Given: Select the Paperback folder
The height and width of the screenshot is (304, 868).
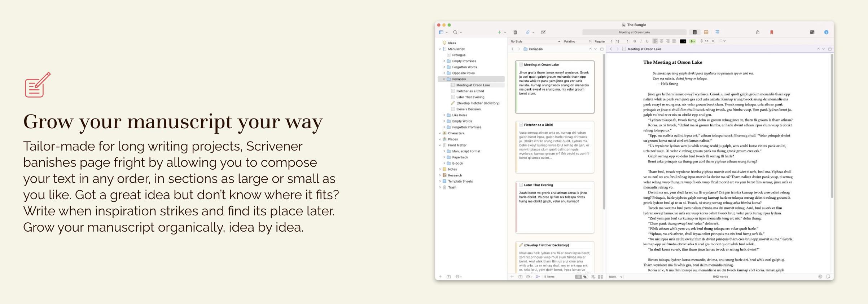Looking at the screenshot, I should pos(460,157).
